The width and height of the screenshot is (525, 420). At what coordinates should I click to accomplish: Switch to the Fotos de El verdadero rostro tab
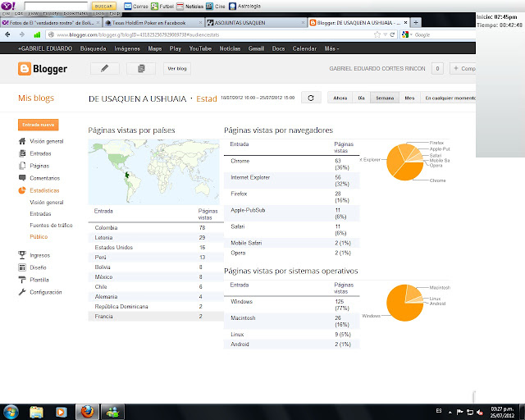[x=51, y=22]
